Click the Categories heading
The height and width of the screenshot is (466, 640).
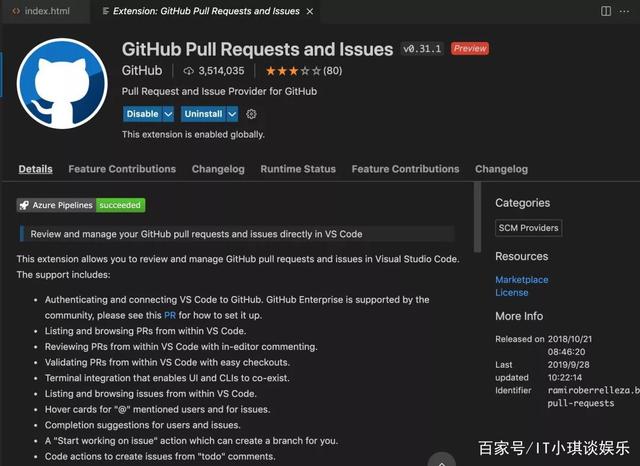click(x=522, y=203)
